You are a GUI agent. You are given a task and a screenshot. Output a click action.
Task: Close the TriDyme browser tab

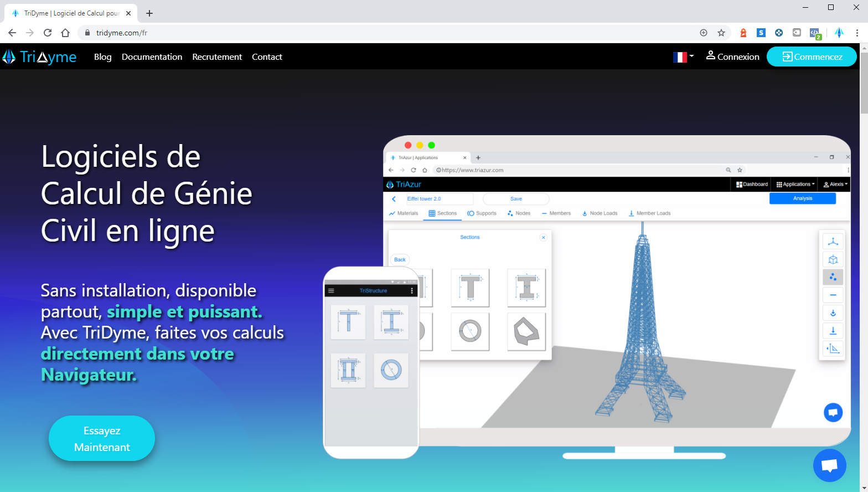[x=128, y=13]
